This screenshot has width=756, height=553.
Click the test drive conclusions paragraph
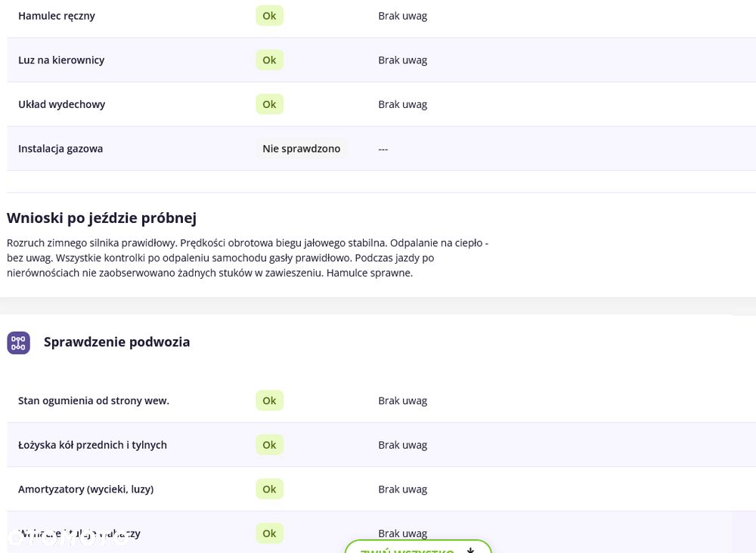(247, 258)
